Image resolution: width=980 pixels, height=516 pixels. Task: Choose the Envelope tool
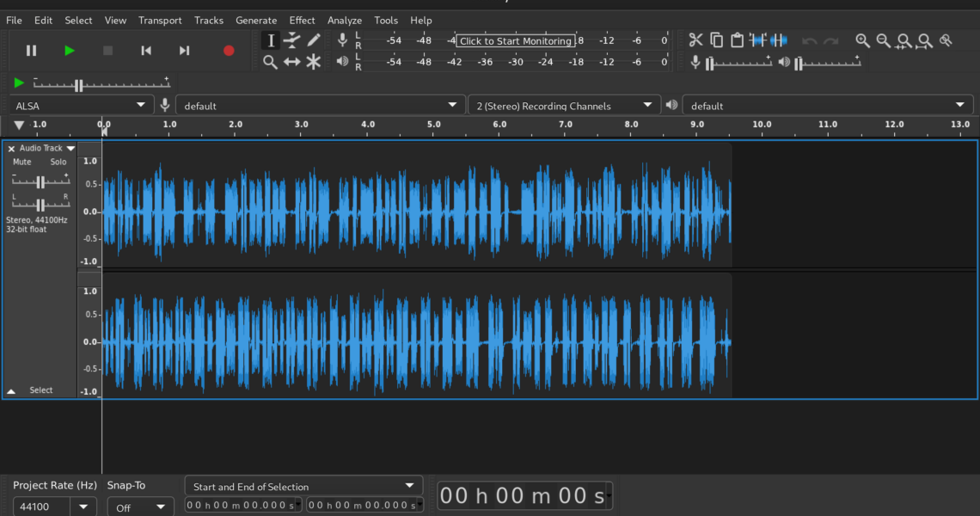[292, 40]
